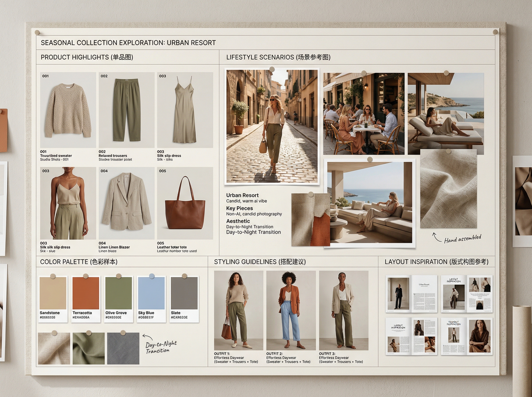Click the Urban Resort magazine spread thumbnail
This screenshot has width=532, height=397.
[411, 294]
